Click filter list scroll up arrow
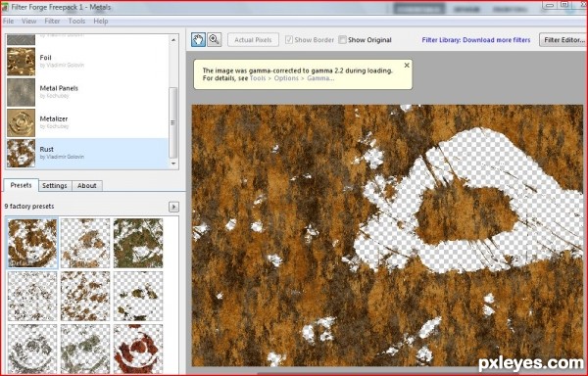The height and width of the screenshot is (376, 588). pos(173,40)
